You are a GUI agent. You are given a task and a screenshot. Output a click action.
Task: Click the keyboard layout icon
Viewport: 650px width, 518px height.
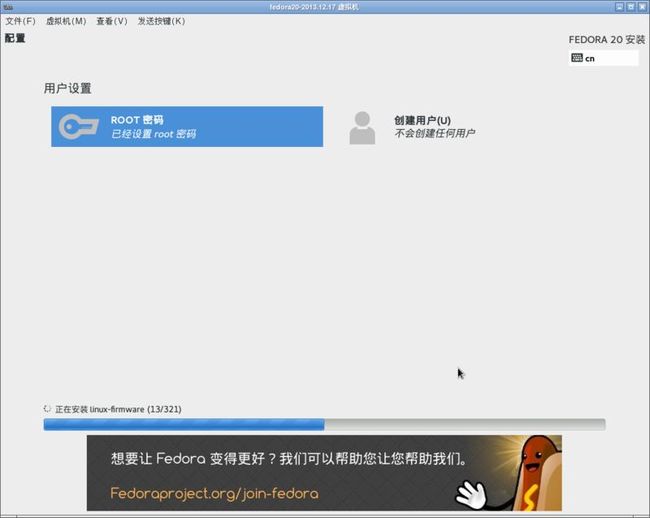pyautogui.click(x=577, y=58)
